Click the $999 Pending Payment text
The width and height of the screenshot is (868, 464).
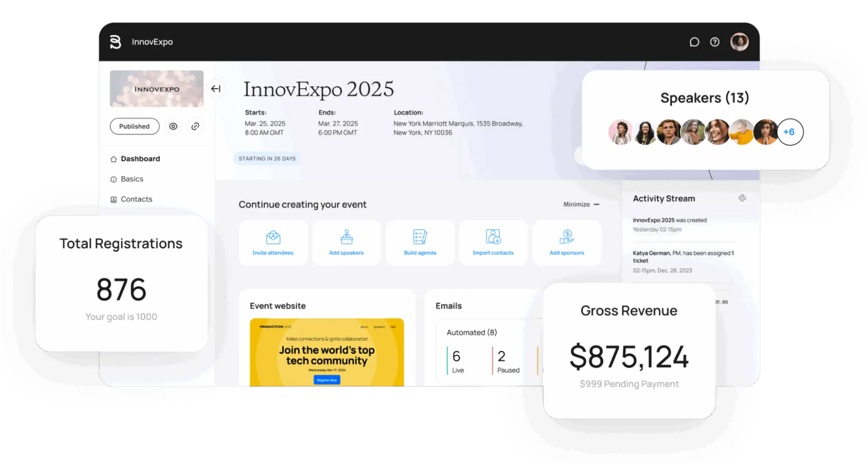click(x=629, y=384)
